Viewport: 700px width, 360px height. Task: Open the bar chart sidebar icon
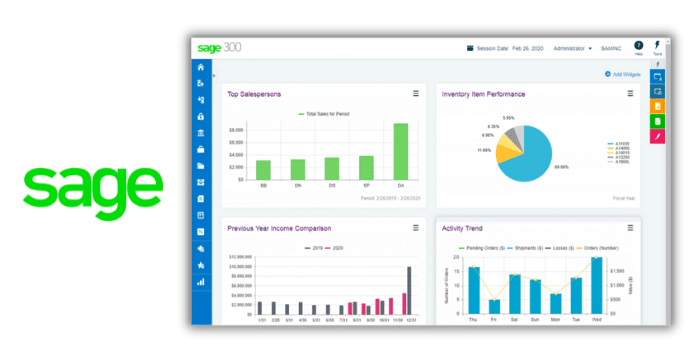[201, 282]
